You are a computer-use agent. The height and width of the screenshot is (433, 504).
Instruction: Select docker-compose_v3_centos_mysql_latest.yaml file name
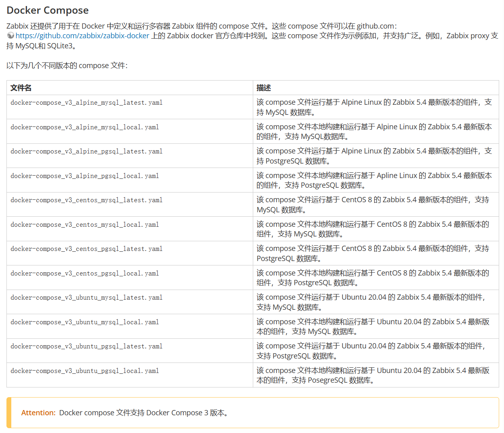[x=86, y=200]
